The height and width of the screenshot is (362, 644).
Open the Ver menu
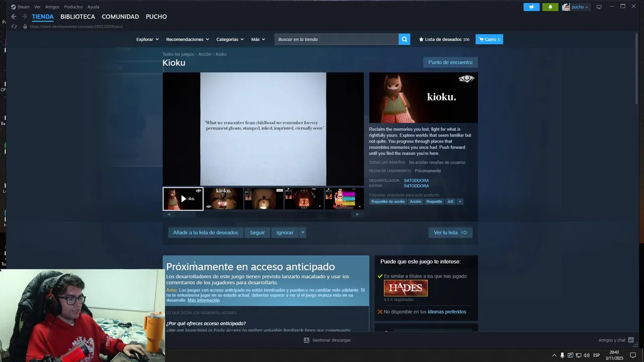point(37,7)
